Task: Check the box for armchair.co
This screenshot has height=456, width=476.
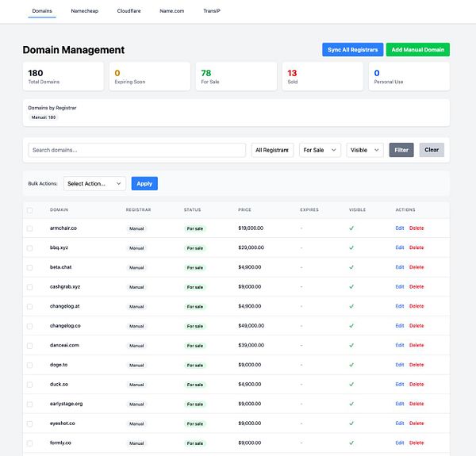Action: (x=30, y=228)
